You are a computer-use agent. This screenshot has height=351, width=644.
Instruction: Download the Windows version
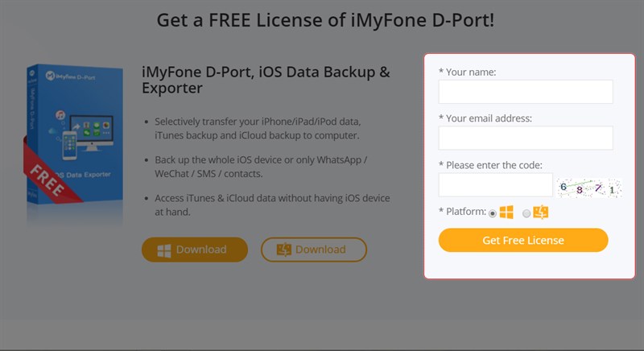195,250
